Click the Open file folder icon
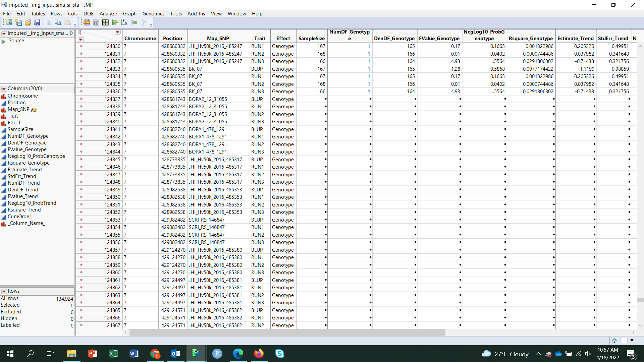This screenshot has height=362, width=644. click(28, 22)
